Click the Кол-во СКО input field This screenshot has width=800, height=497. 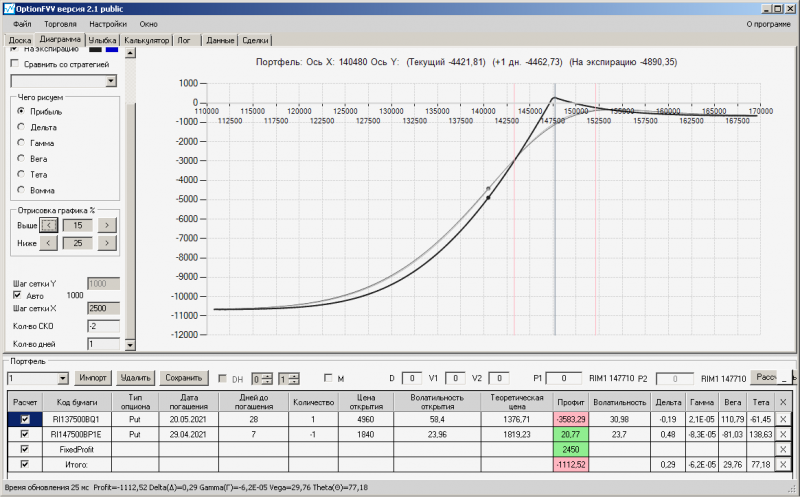(x=104, y=325)
